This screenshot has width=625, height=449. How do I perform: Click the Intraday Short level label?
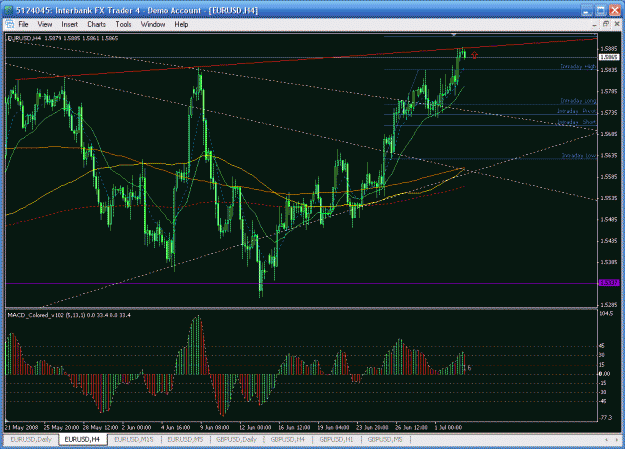576,122
